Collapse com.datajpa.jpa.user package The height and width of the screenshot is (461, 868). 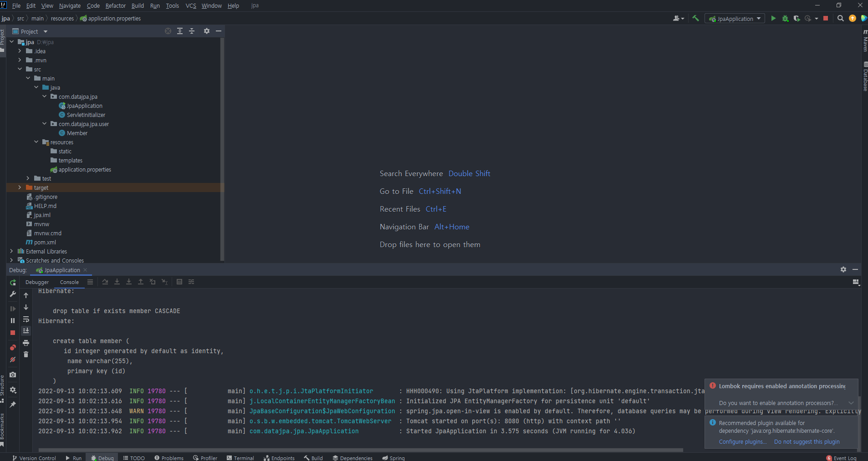pyautogui.click(x=44, y=124)
